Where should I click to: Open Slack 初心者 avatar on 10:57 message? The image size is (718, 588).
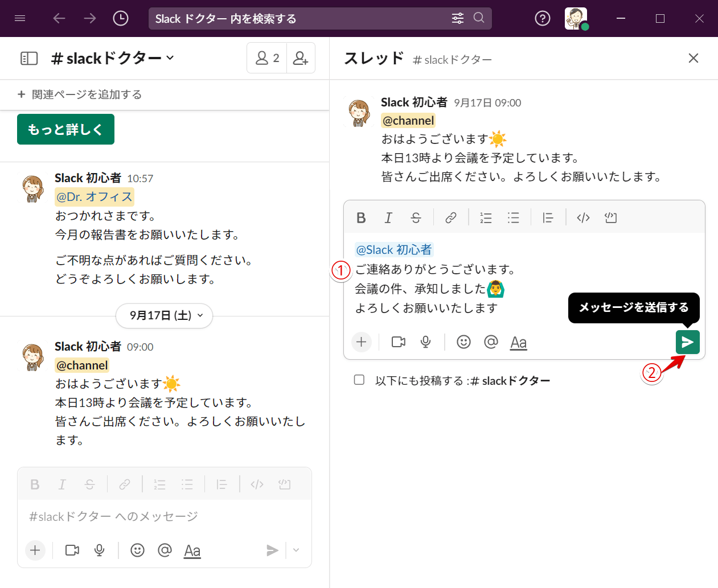pyautogui.click(x=33, y=188)
